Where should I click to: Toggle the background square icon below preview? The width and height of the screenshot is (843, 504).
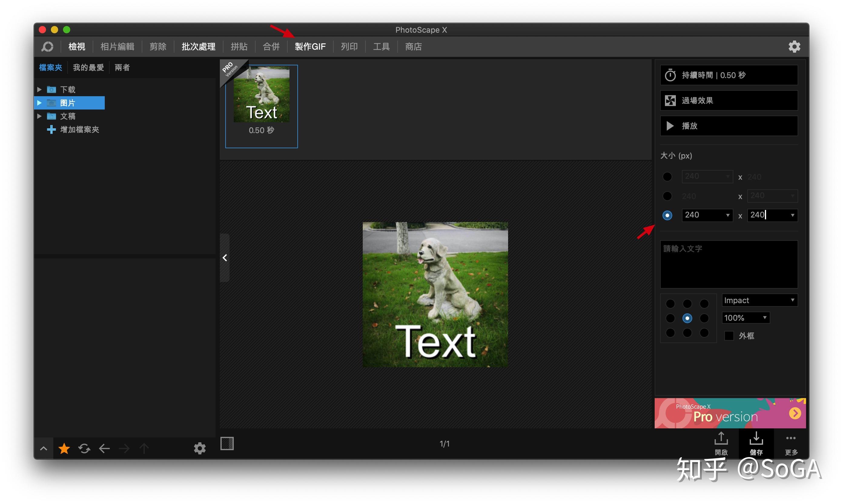(x=227, y=443)
